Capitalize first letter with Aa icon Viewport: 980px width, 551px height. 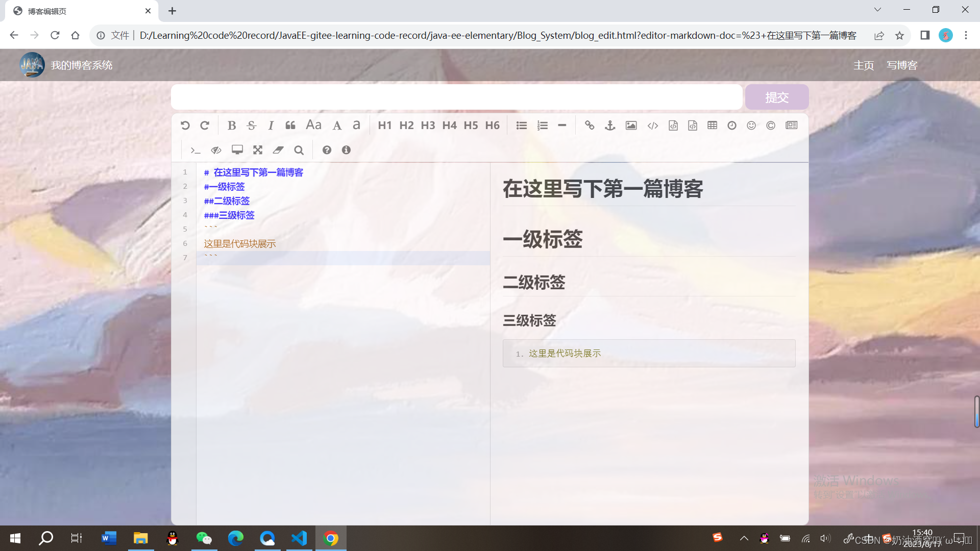click(x=313, y=125)
